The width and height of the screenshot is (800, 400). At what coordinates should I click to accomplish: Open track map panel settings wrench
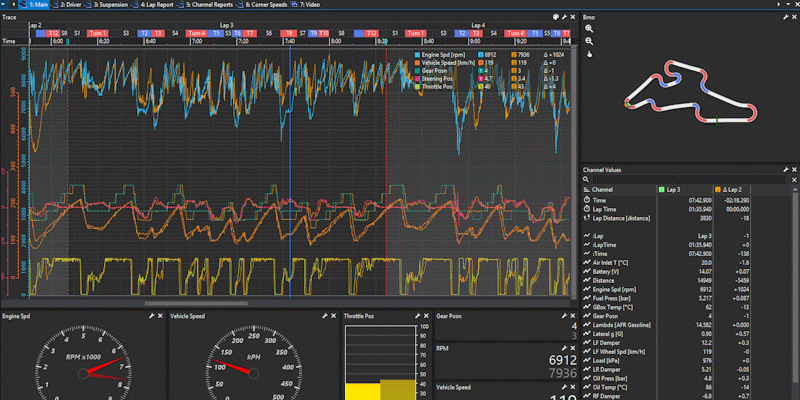click(786, 17)
